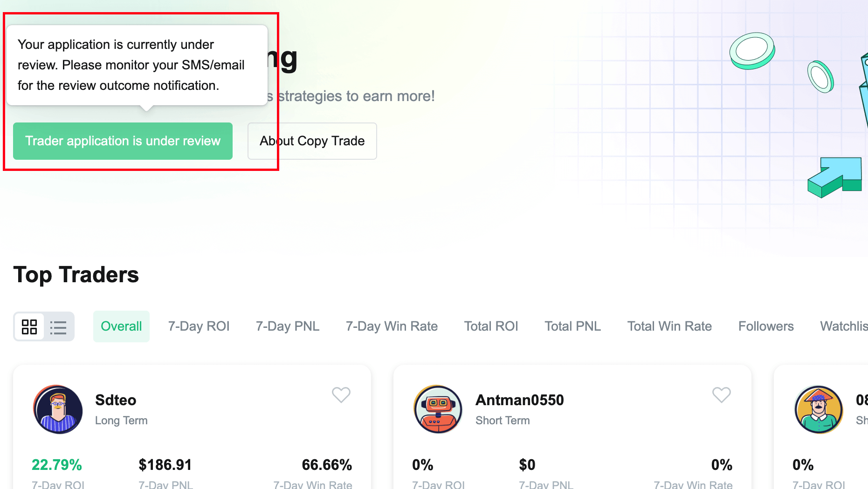Select the 7-Day ROI tab
The height and width of the screenshot is (489, 868).
[199, 326]
